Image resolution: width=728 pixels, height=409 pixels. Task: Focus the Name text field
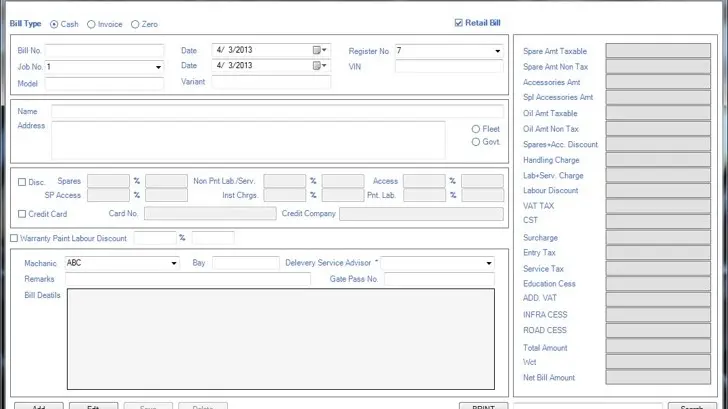(x=277, y=111)
